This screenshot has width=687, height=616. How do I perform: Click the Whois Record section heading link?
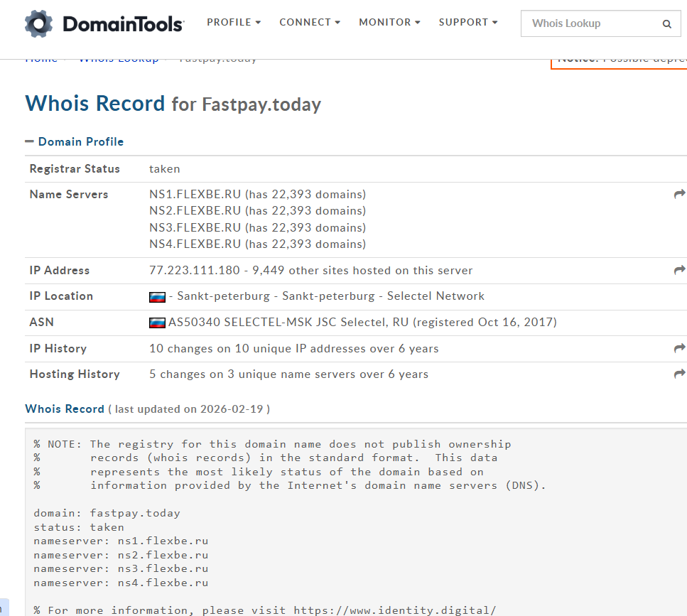pyautogui.click(x=65, y=409)
